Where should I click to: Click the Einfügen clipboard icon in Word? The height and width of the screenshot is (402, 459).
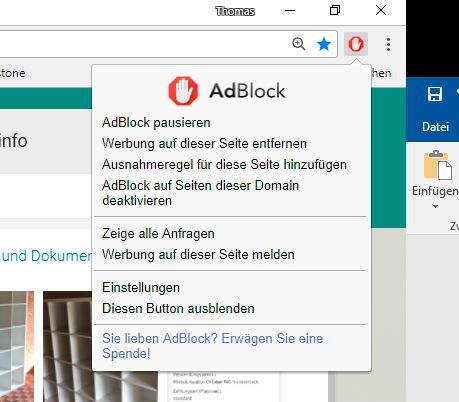pos(438,165)
